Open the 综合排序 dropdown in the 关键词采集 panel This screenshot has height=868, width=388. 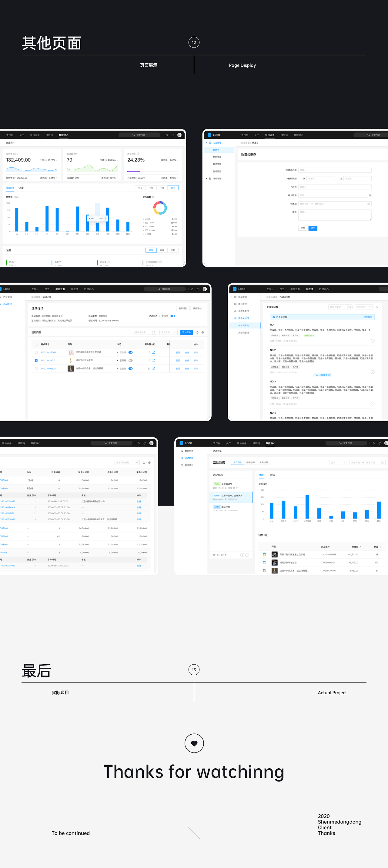[x=363, y=307]
